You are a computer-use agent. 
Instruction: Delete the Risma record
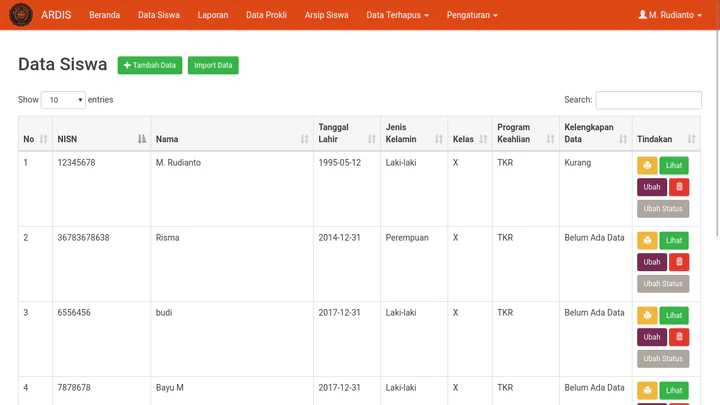(679, 262)
